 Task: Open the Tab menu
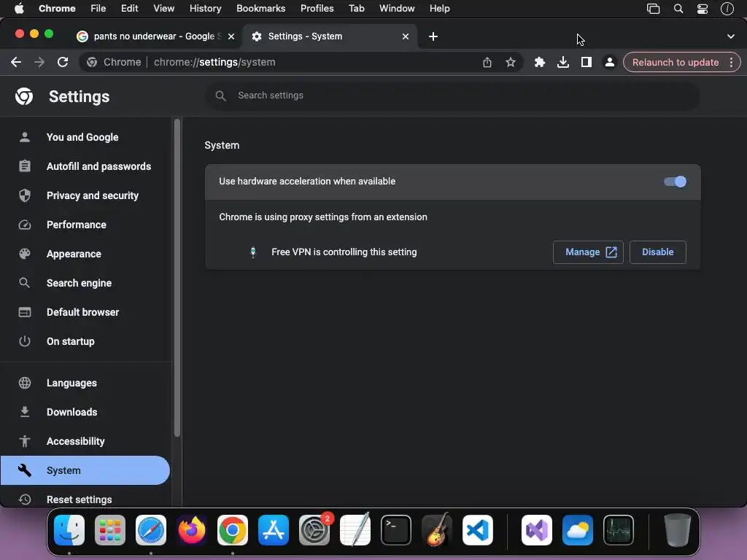(x=356, y=9)
